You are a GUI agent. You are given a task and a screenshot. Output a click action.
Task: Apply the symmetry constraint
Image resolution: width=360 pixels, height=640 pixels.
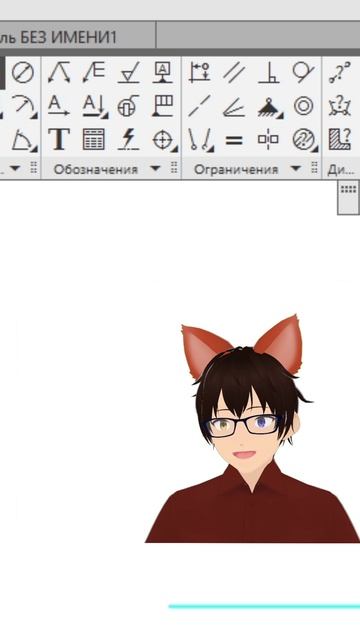(x=269, y=140)
